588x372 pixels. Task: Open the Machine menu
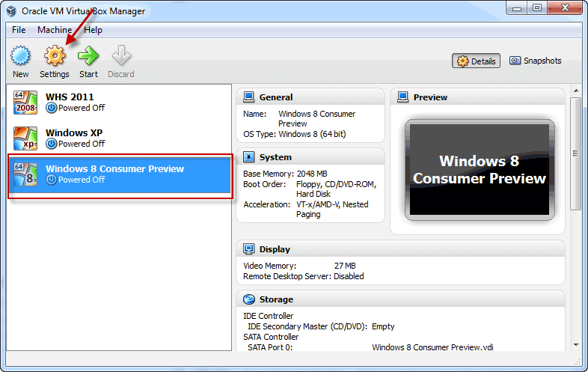(55, 30)
